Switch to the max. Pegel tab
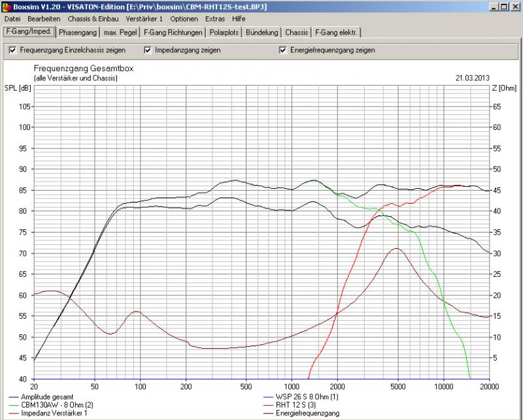This screenshot has width=523, height=420. (x=120, y=32)
